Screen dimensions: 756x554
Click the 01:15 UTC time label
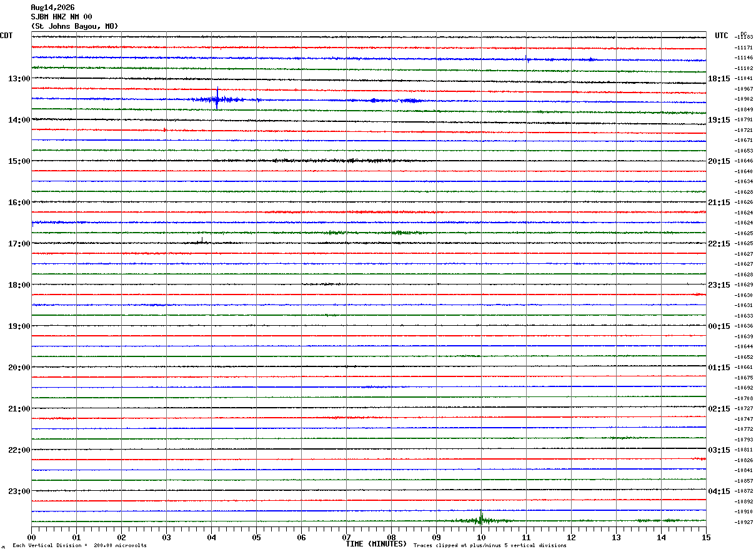tap(719, 368)
